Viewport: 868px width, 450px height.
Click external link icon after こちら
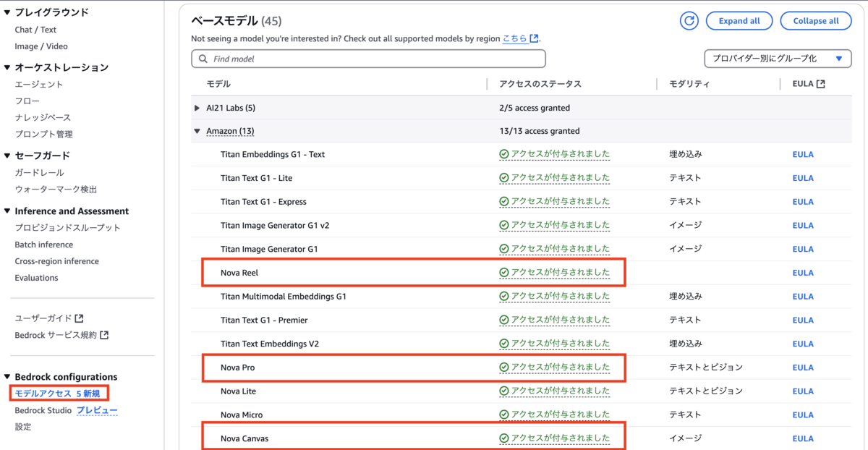(534, 38)
